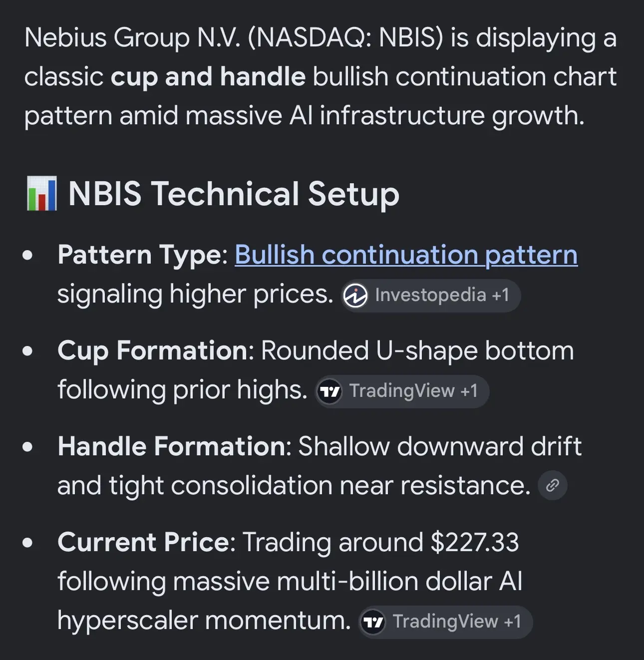Expand +1 sources in Investopedia chip
This screenshot has width=644, height=660.
tap(500, 295)
